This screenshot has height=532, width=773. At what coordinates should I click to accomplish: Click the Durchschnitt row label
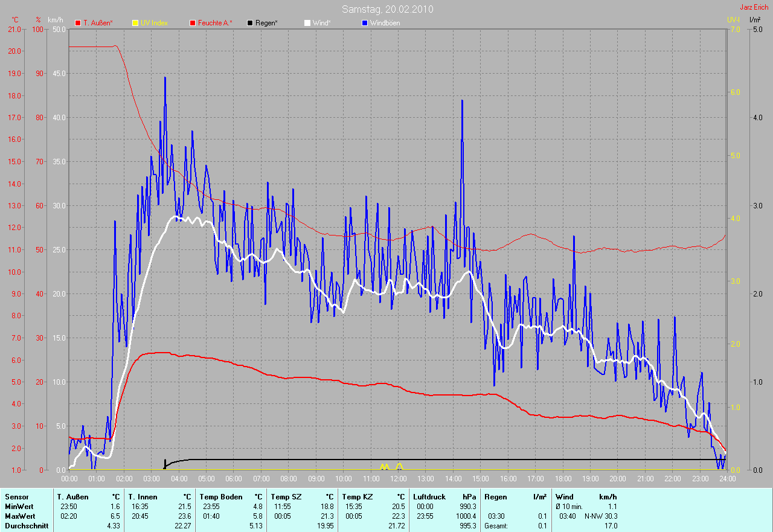tap(27, 525)
